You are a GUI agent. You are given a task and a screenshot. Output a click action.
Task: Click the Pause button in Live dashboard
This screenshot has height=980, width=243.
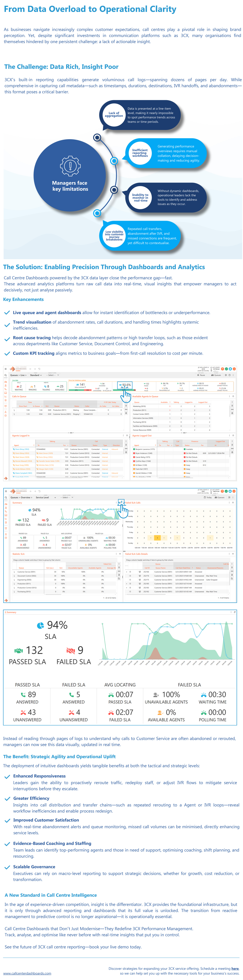click(x=201, y=375)
